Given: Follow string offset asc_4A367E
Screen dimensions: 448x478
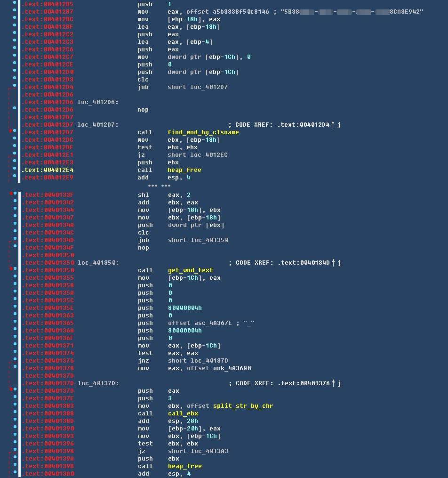Looking at the screenshot, I should click(214, 323).
